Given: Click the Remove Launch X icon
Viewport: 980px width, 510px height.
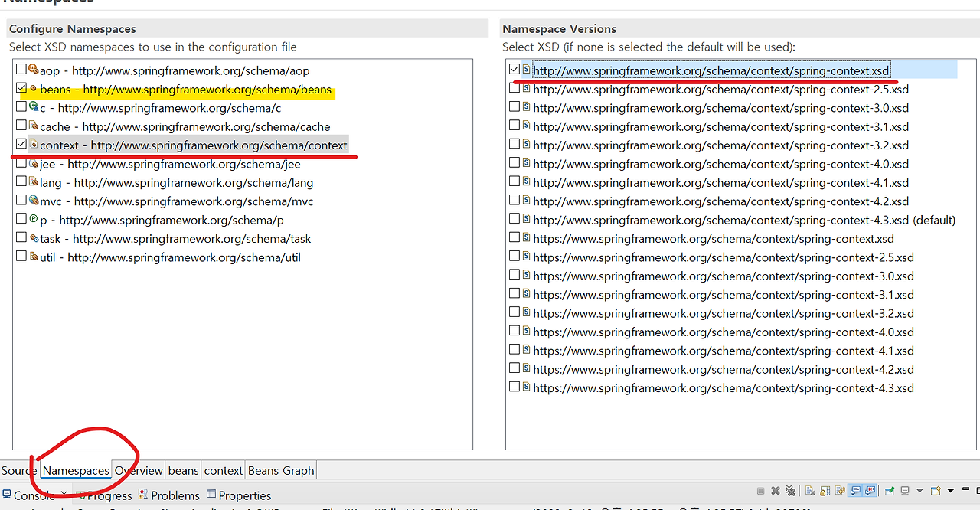Looking at the screenshot, I should coord(776,491).
